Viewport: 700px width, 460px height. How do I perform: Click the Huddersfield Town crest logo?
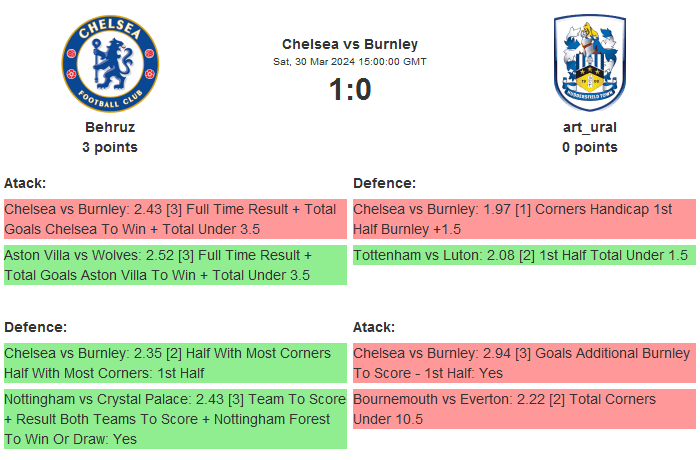coord(589,65)
